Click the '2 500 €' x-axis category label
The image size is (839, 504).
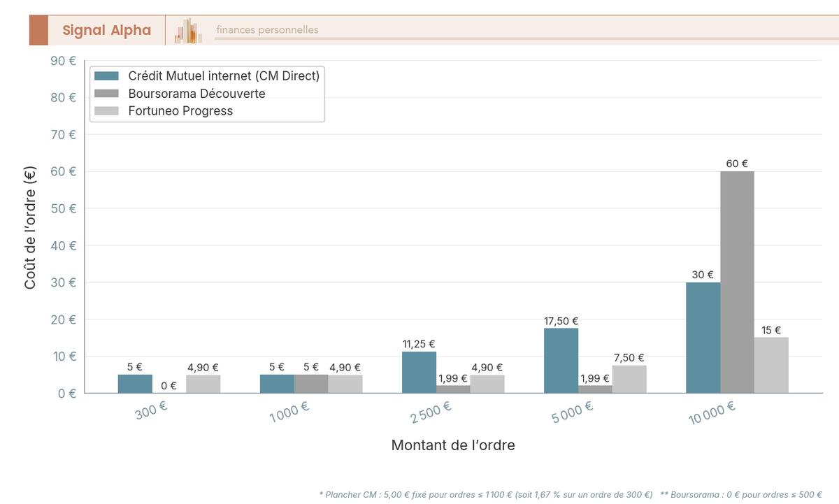click(x=431, y=412)
